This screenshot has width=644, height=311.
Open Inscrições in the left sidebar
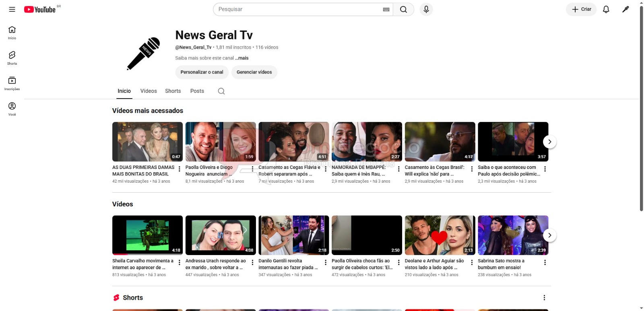pos(12,83)
